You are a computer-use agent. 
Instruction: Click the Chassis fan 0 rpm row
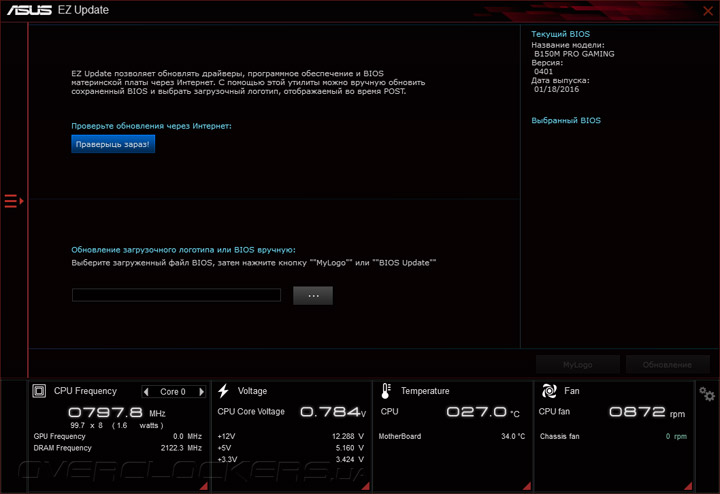click(x=613, y=436)
